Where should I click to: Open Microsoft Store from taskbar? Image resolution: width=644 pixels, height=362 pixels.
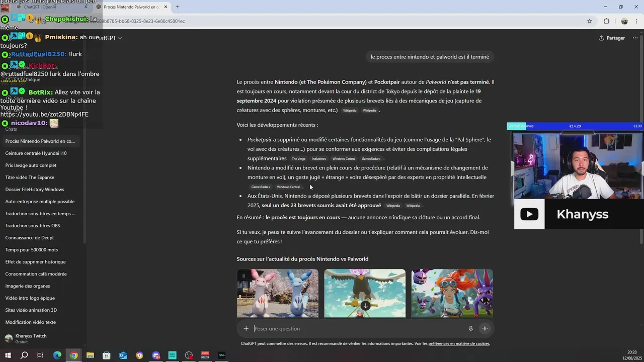pyautogui.click(x=107, y=355)
